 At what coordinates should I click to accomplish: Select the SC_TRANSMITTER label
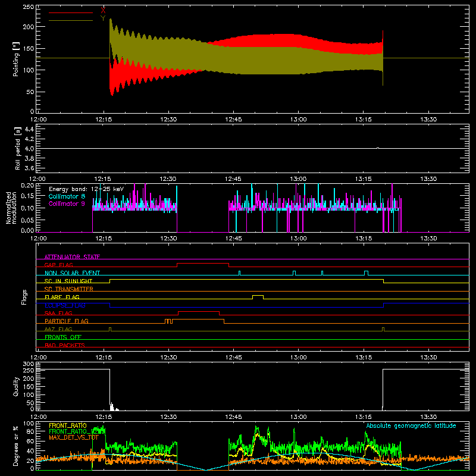[x=69, y=289]
